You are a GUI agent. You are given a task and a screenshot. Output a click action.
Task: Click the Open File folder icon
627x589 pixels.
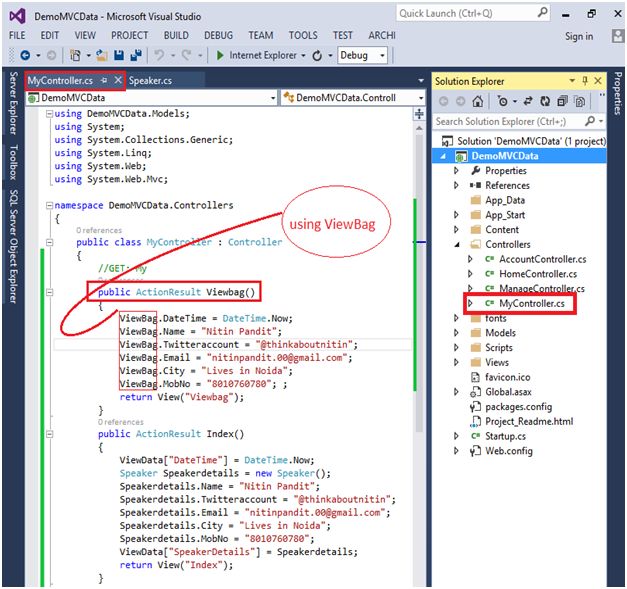[x=102, y=55]
